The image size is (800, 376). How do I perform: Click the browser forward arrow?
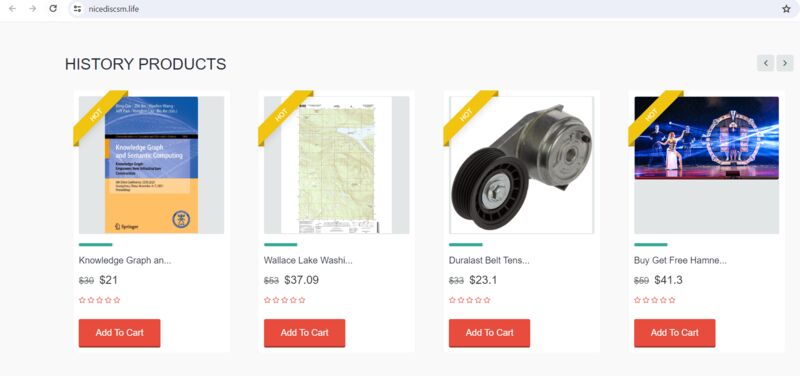coord(33,9)
